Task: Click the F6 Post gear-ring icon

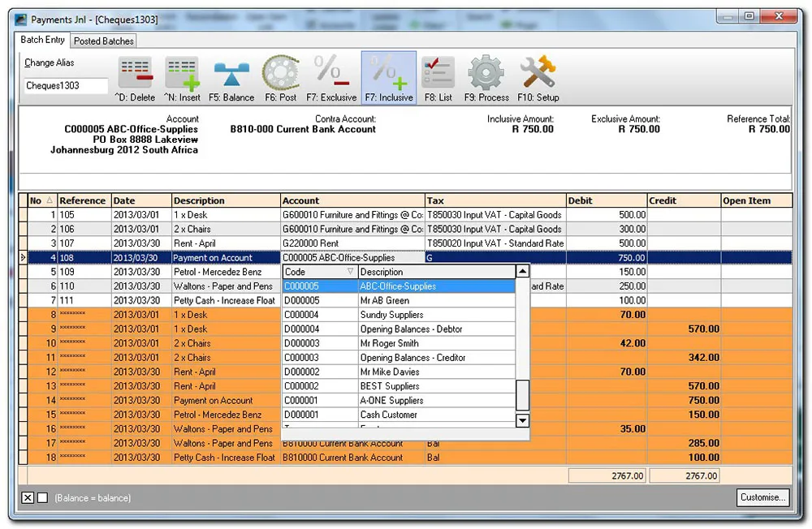Action: point(280,74)
